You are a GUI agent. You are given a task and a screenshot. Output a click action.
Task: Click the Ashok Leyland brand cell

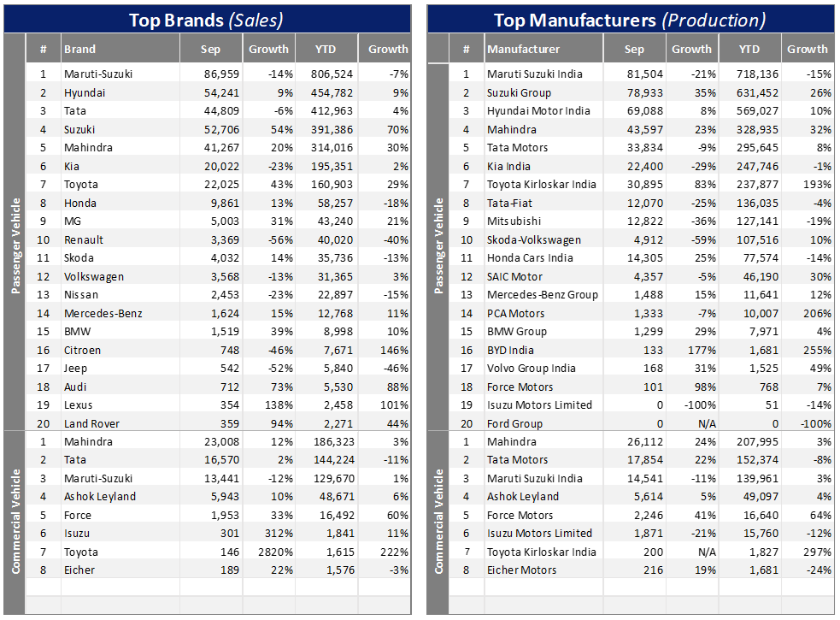(x=99, y=497)
